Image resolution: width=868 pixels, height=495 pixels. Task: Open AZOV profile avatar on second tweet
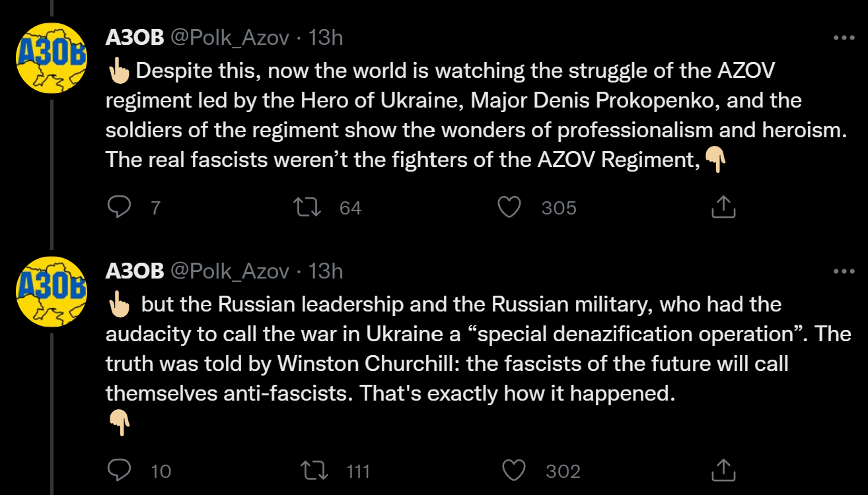pos(52,291)
